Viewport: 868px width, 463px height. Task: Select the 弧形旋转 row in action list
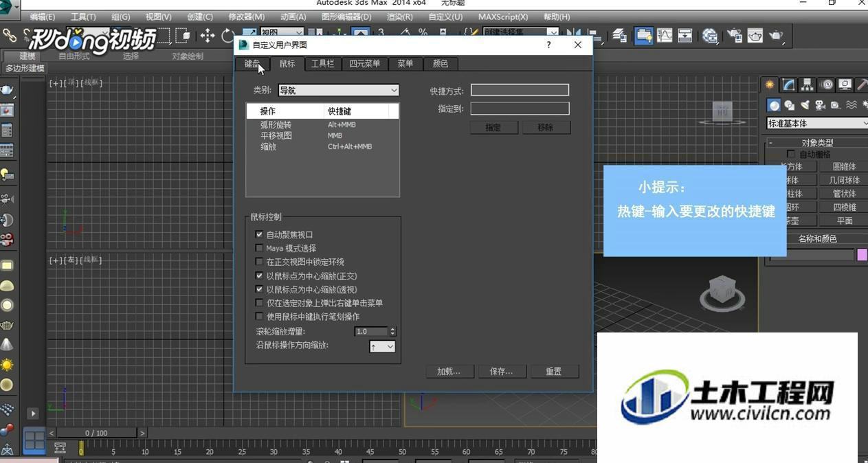pos(322,125)
